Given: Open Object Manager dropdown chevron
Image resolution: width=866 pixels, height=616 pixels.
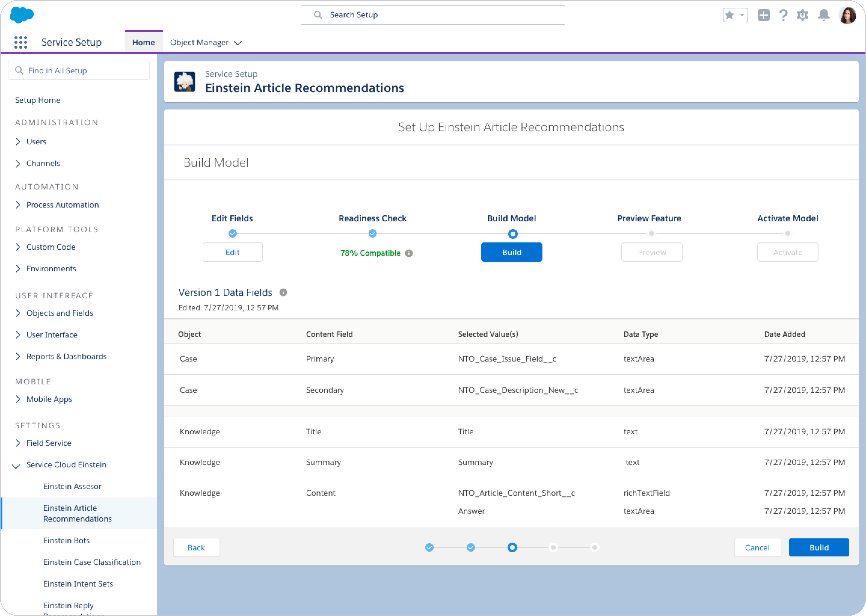Looking at the screenshot, I should click(238, 43).
